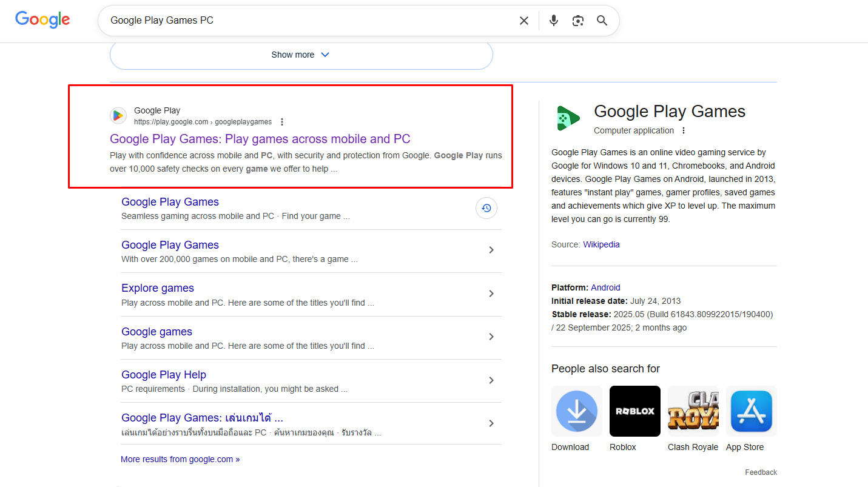868x487 pixels.
Task: Click the Google Play favicon on the top result
Action: point(118,115)
